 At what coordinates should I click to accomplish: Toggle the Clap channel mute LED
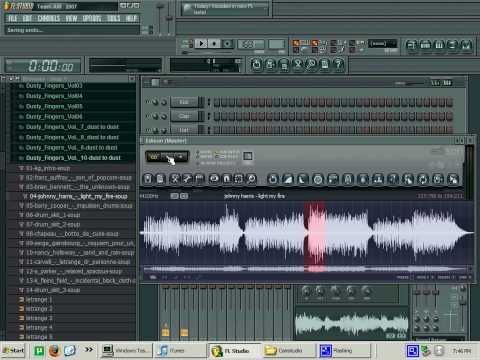click(x=148, y=116)
